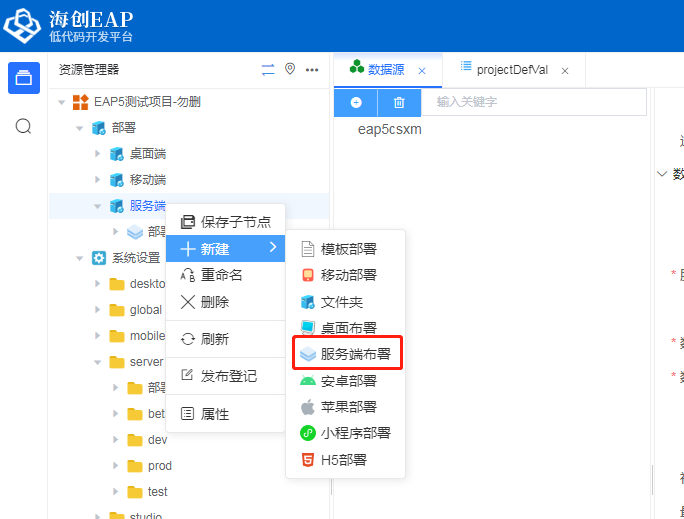Viewport: 684px width, 519px height.
Task: Collapse the 系统设置 tree node
Action: tap(79, 258)
